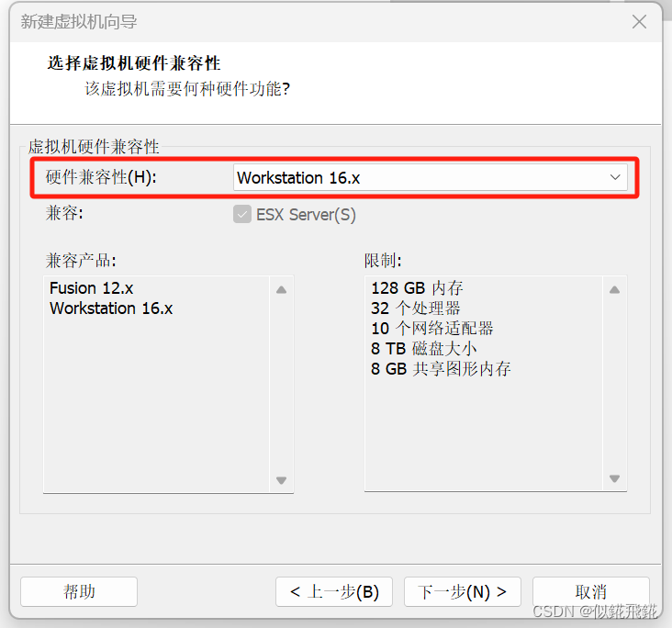Screen dimensions: 672x628
Task: Click the down arrow of the compatible products list scrollbar
Action: click(281, 480)
